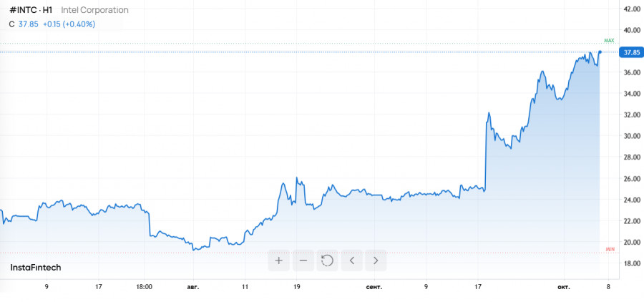
Task: Click the 18:00 label on time axis
Action: (x=145, y=287)
